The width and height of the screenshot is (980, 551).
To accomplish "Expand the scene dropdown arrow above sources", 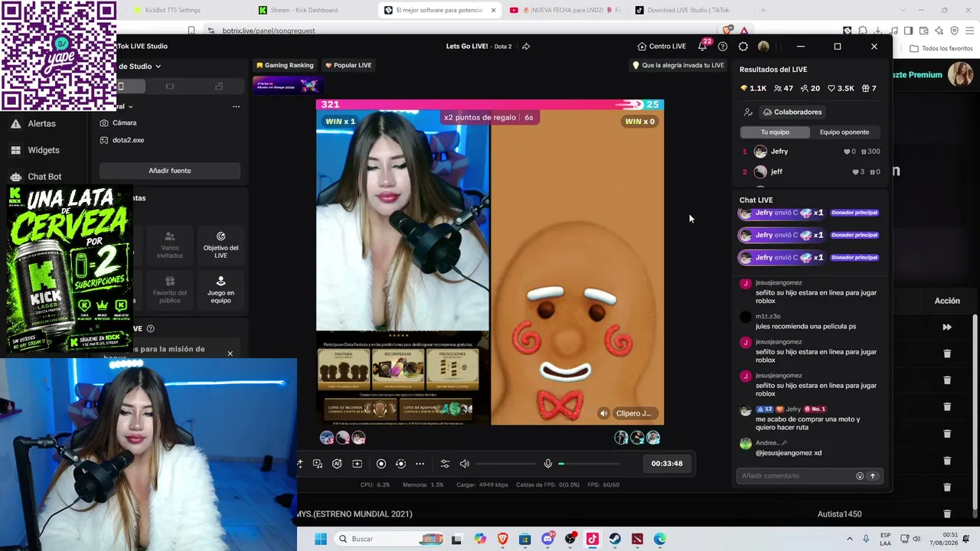I will (130, 106).
